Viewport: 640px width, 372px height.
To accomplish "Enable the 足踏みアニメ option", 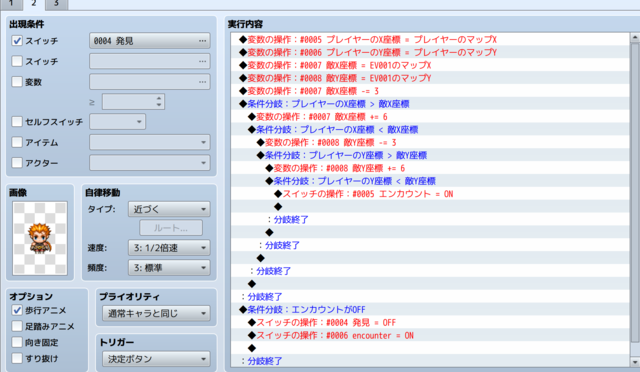I will (x=17, y=326).
